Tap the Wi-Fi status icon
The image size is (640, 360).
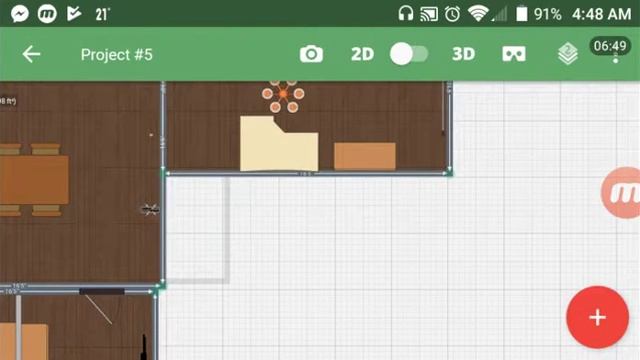tap(477, 14)
